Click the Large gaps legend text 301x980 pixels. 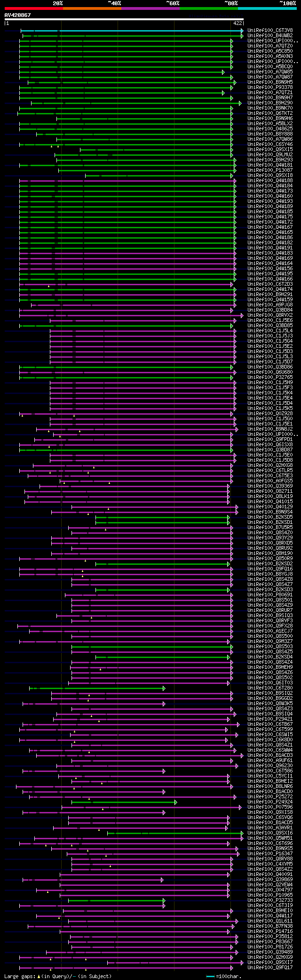tap(58, 976)
